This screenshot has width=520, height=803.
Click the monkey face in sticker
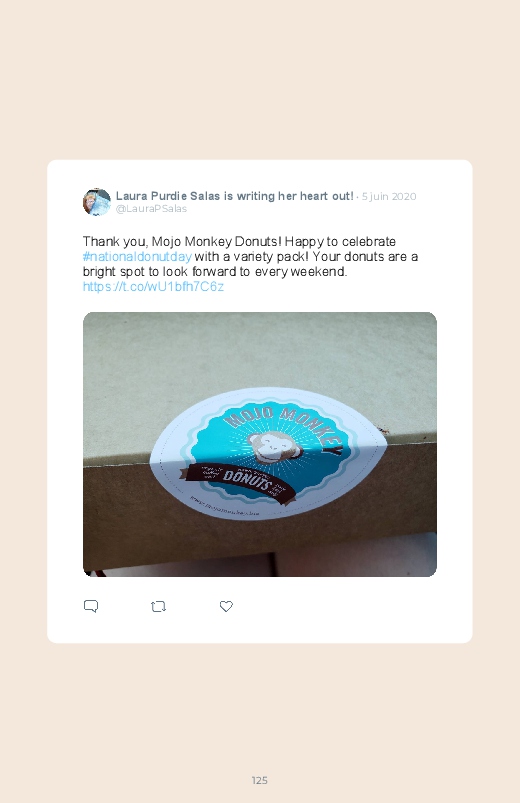[x=274, y=447]
